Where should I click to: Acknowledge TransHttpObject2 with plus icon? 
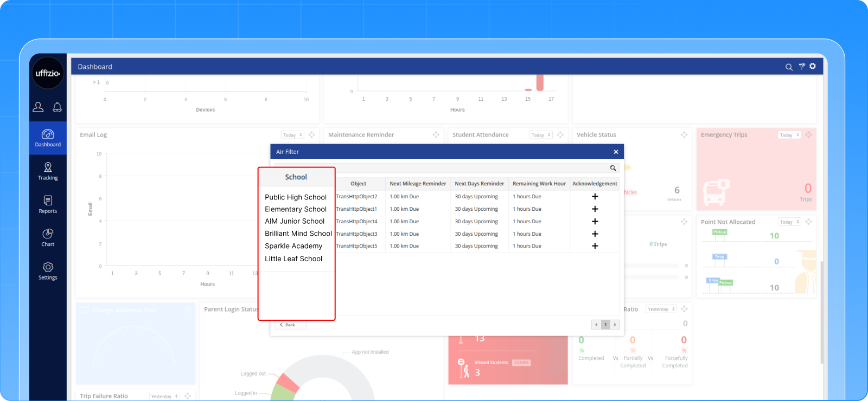(x=595, y=197)
